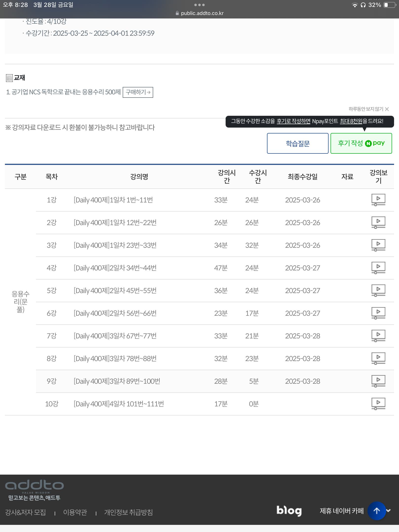The width and height of the screenshot is (399, 532).
Task: Watch the 4강 lecture video
Action: coord(378,268)
